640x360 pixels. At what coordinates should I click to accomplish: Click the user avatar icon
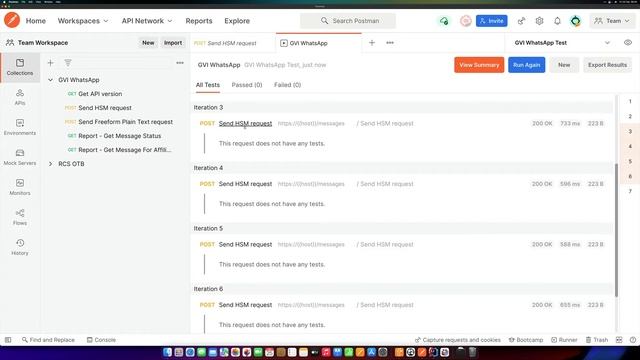point(576,21)
